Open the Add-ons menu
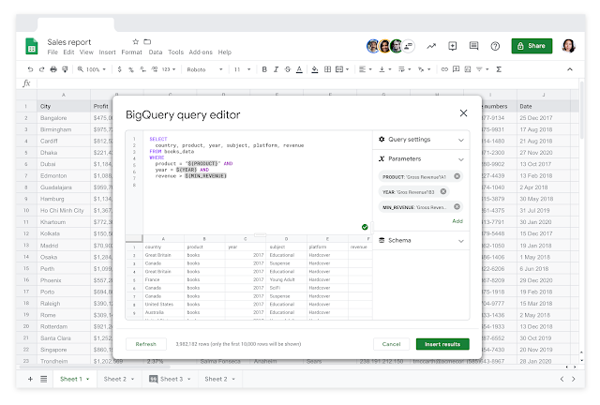The width and height of the screenshot is (600, 405). coord(201,52)
